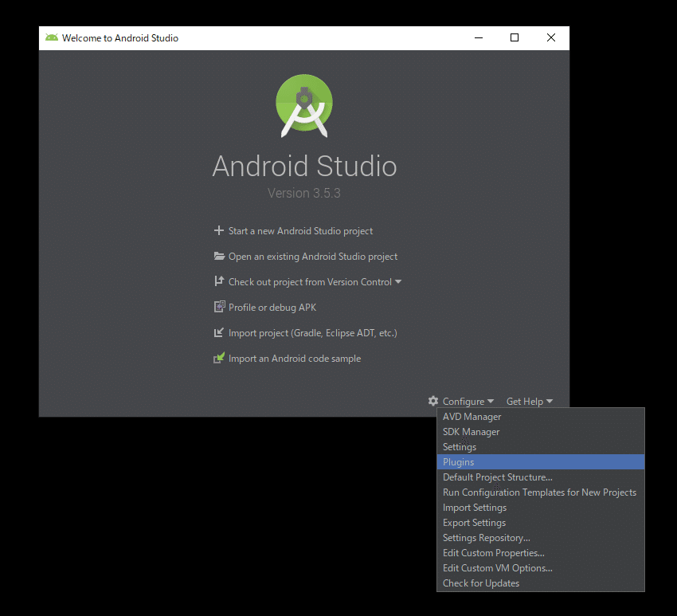Open the Get Help dropdown
Image resolution: width=677 pixels, height=616 pixels.
click(x=530, y=402)
